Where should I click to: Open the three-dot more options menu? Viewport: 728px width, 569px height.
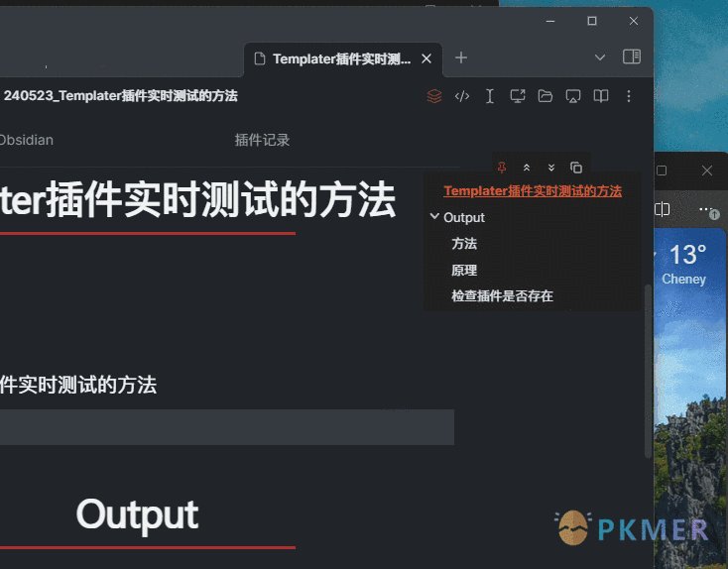tap(628, 96)
